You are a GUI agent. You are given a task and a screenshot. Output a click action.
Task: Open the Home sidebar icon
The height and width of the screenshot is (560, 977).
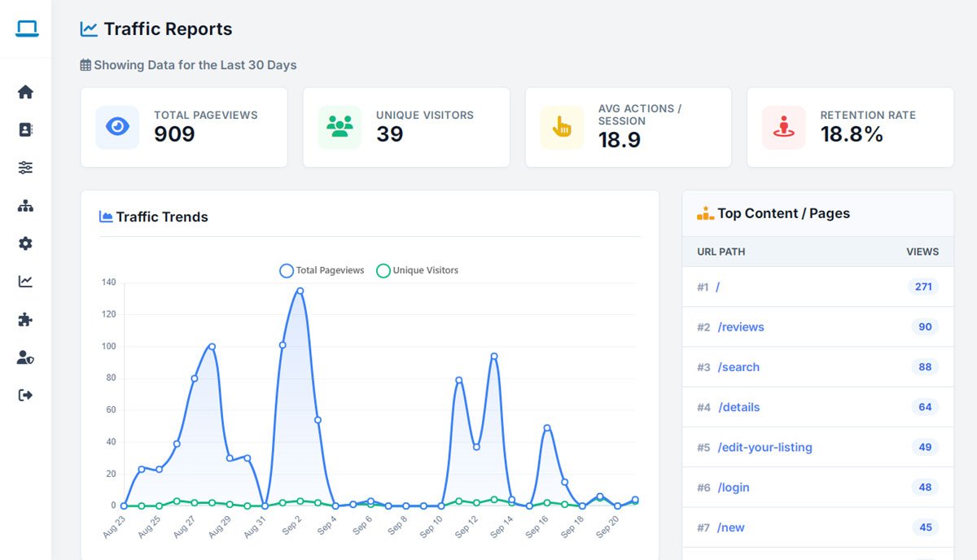[x=25, y=92]
